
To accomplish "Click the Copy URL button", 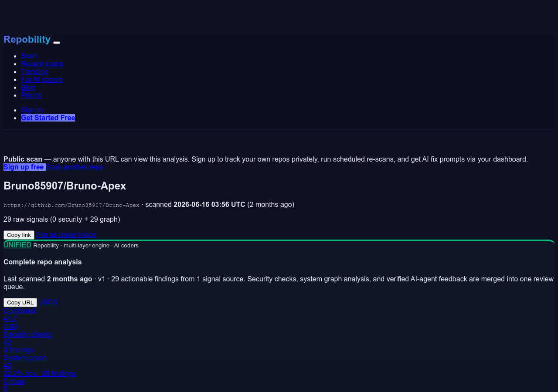I will click(20, 302).
